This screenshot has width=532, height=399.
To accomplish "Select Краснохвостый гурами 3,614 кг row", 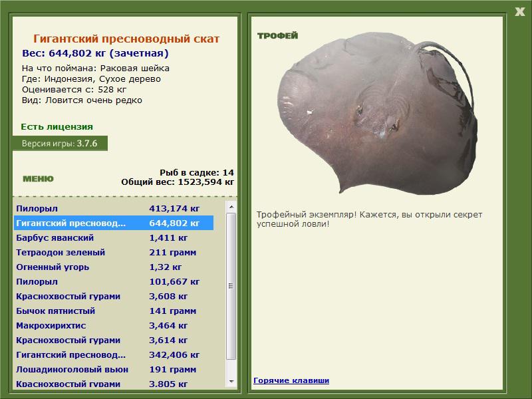I will click(114, 340).
